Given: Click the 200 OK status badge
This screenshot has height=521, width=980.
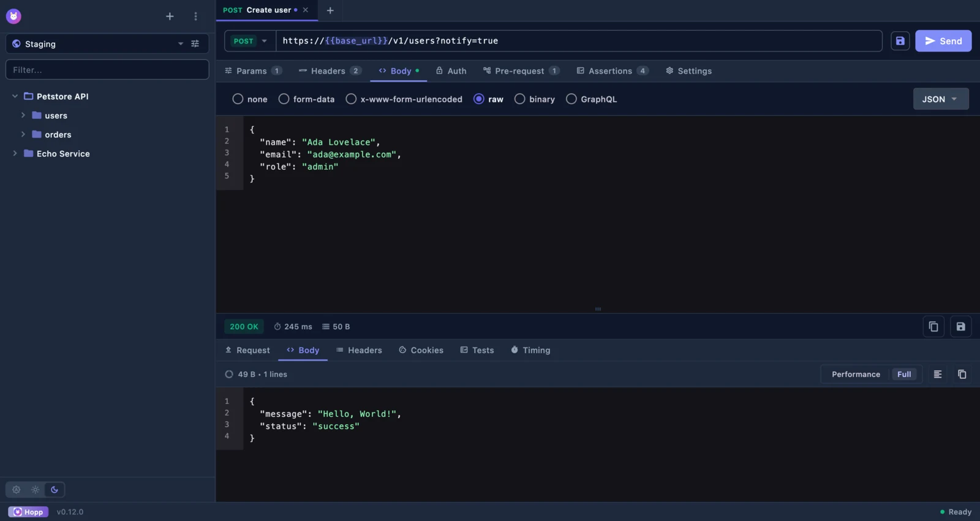Looking at the screenshot, I should 244,327.
